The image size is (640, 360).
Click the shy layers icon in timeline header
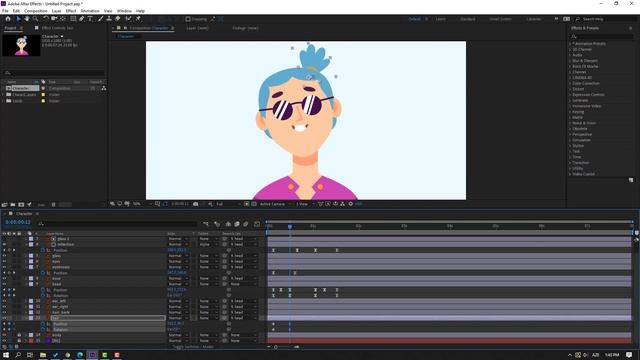coord(228,224)
